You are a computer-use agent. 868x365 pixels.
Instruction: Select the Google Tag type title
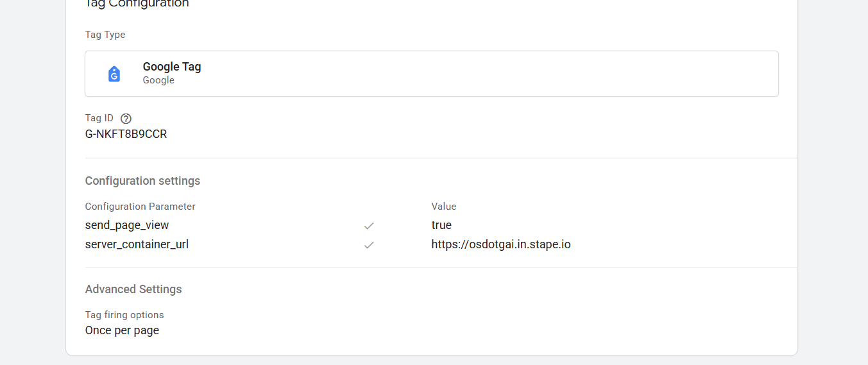click(172, 67)
